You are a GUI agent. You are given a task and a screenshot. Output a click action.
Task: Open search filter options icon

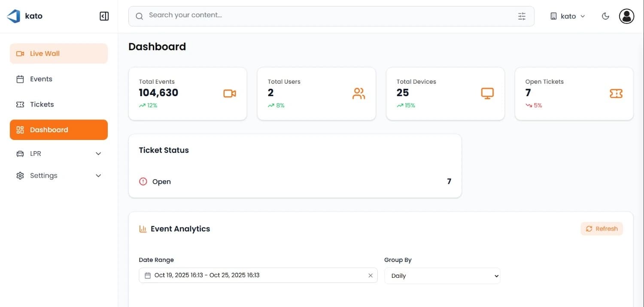click(x=522, y=16)
